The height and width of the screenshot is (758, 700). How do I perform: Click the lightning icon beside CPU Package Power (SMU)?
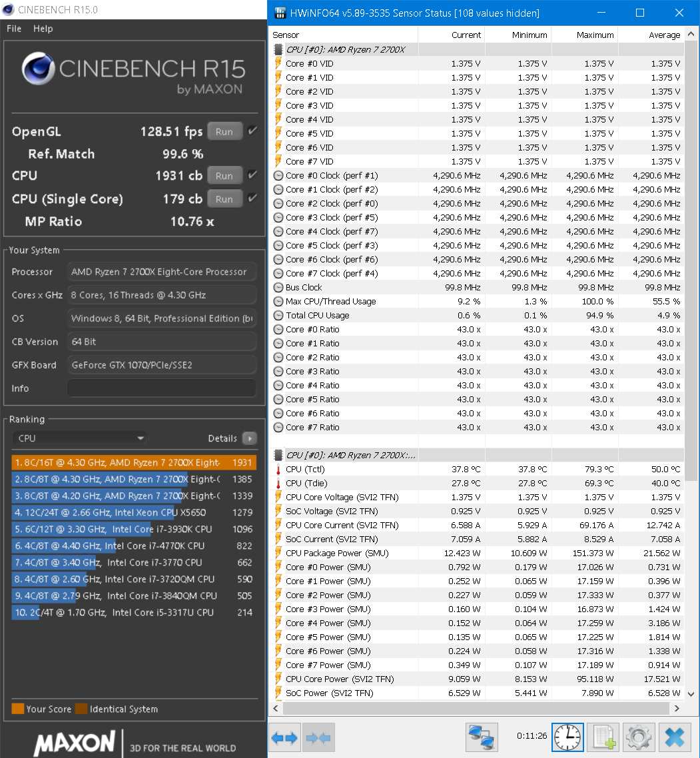(278, 553)
